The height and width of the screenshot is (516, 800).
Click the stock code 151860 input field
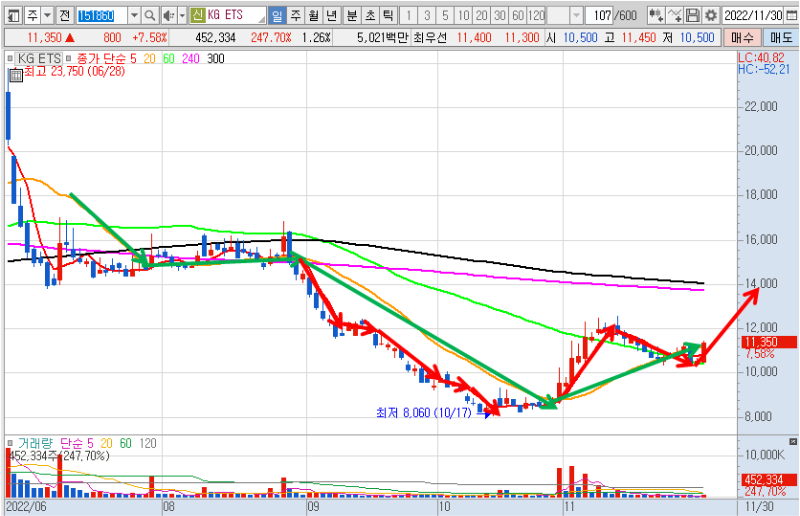click(x=102, y=16)
